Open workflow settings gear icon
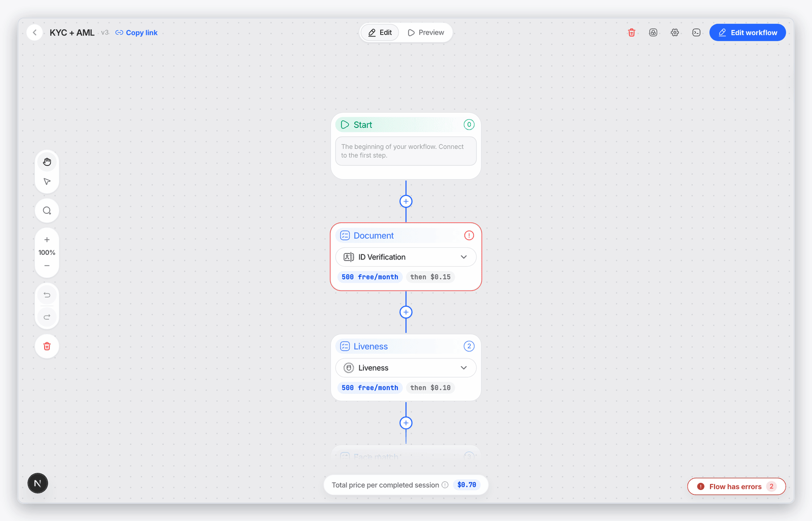 tap(674, 32)
